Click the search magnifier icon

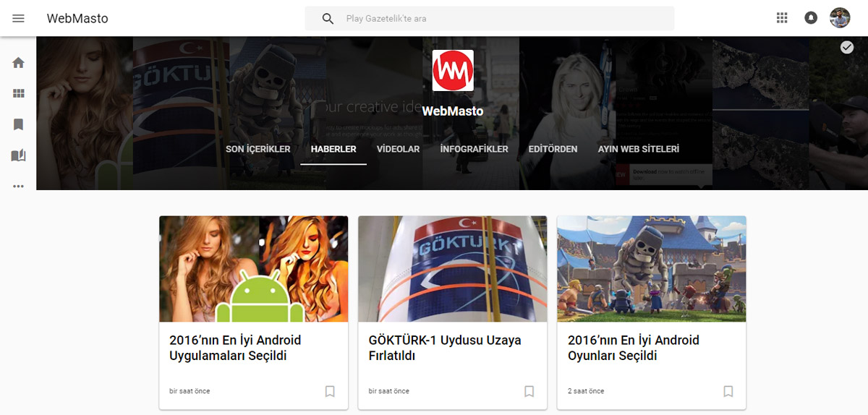point(328,19)
